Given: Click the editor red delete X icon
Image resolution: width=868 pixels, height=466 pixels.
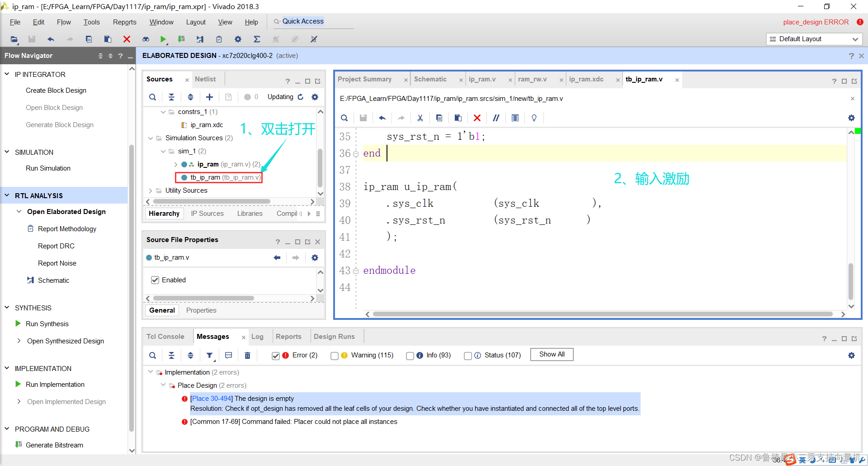Looking at the screenshot, I should 477,118.
